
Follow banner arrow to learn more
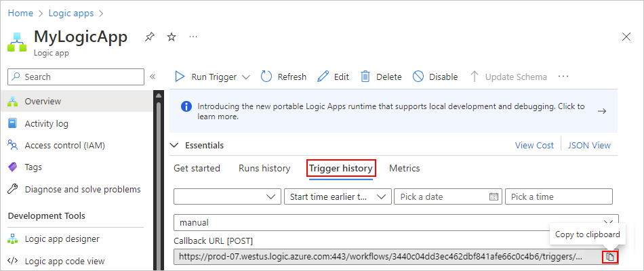tap(602, 111)
